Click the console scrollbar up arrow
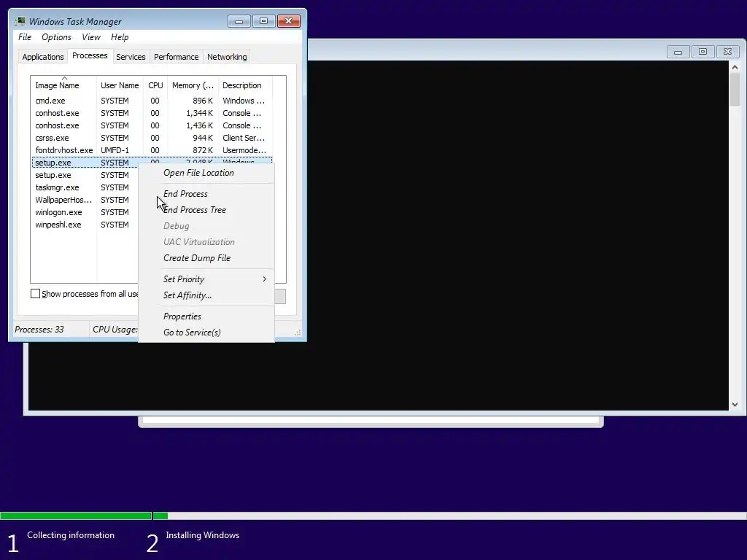The image size is (747, 560). click(x=735, y=67)
